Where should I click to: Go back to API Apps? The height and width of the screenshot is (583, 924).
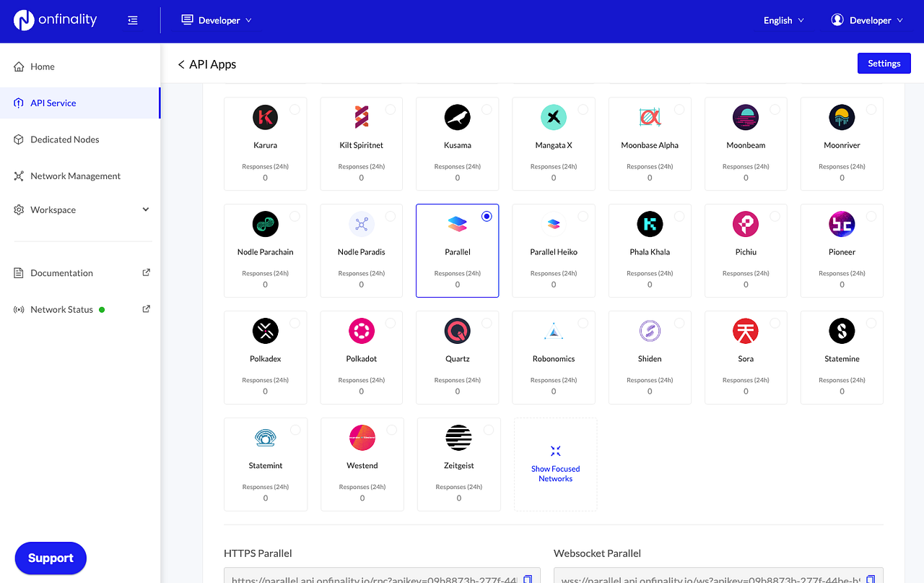point(207,64)
